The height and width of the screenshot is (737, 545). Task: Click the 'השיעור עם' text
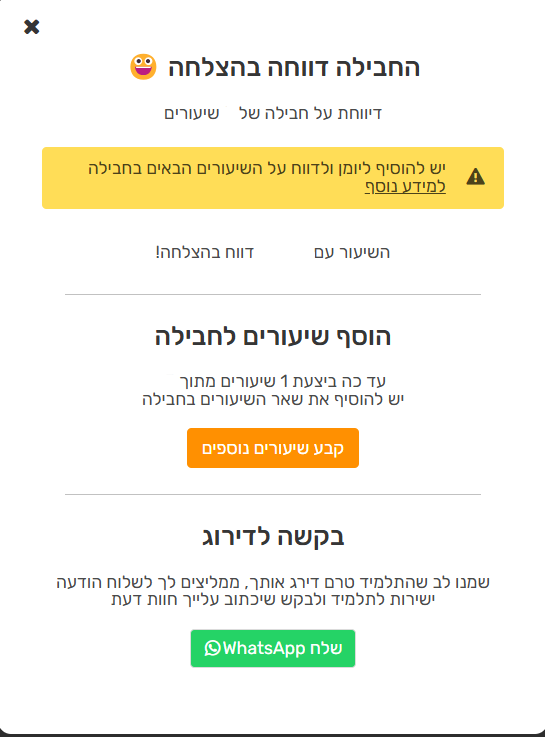click(352, 252)
